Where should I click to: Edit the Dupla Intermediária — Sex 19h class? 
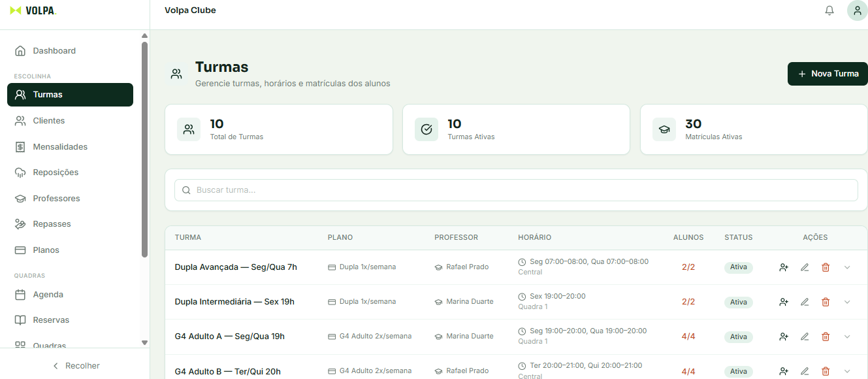click(805, 302)
